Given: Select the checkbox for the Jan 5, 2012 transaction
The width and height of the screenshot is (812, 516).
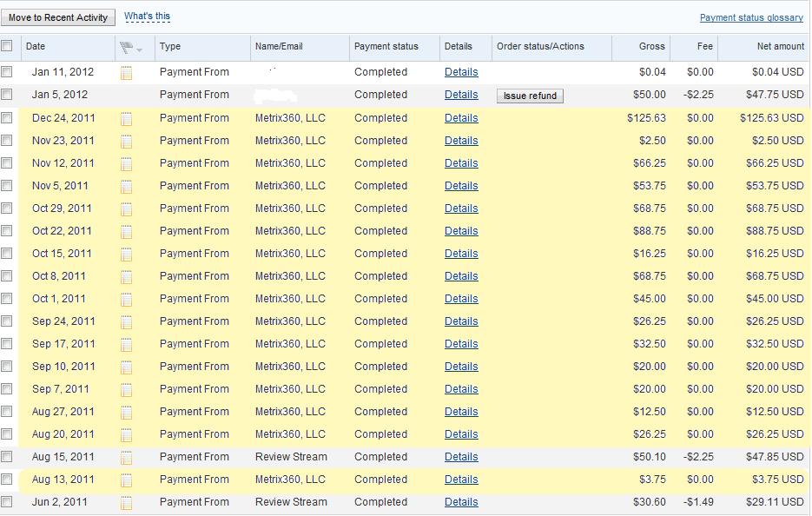Looking at the screenshot, I should [7, 95].
